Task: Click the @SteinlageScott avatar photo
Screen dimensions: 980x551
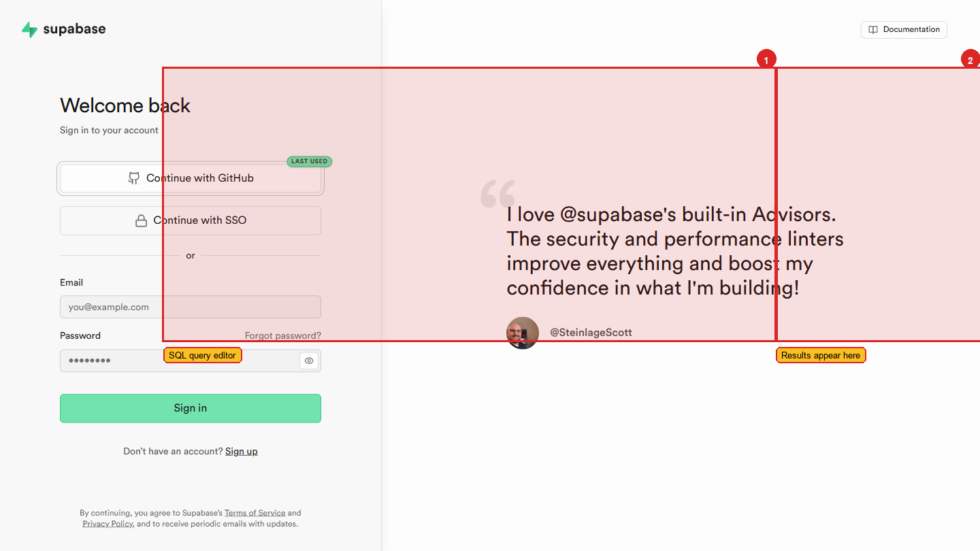Action: 523,333
